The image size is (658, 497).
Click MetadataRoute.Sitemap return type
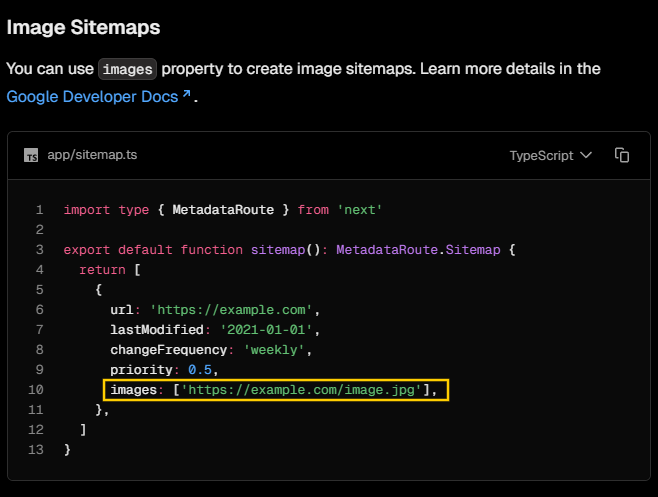pos(418,250)
